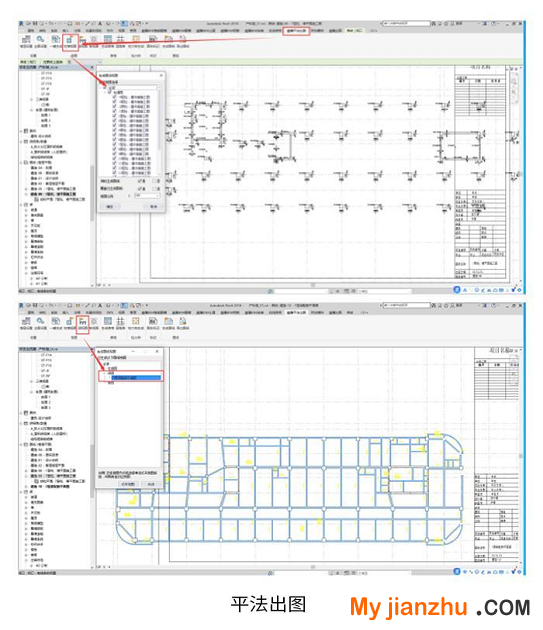Click the confirm button in upper dialog
Screen dimensions: 543x630
(110, 207)
